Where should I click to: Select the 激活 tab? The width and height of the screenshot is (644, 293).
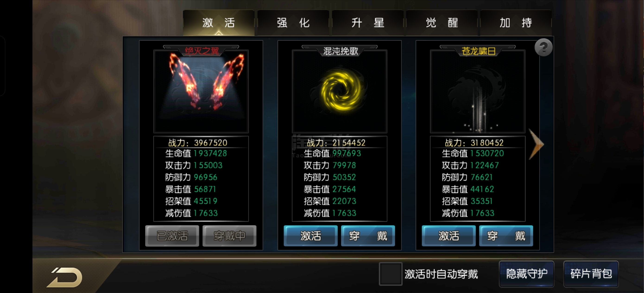click(x=219, y=23)
